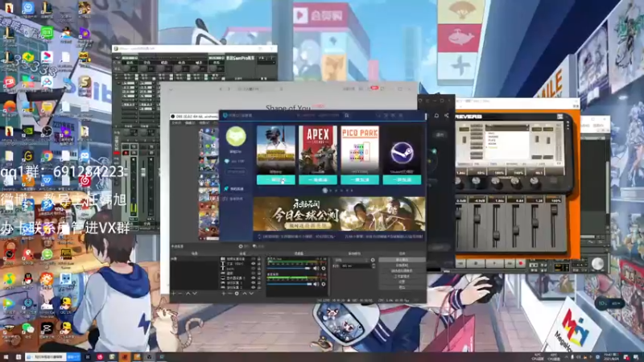Image resolution: width=644 pixels, height=362 pixels.
Task: Add a new scene with plus icon
Action: (174, 294)
